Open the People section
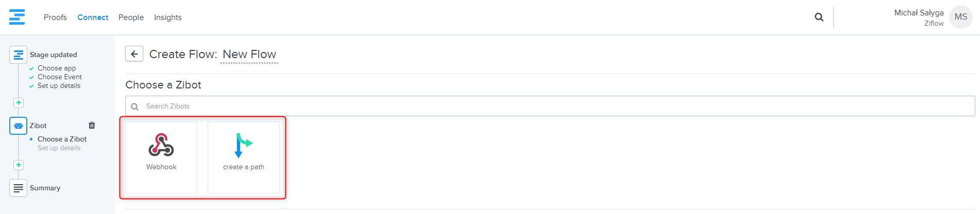The width and height of the screenshot is (980, 214). 131,17
